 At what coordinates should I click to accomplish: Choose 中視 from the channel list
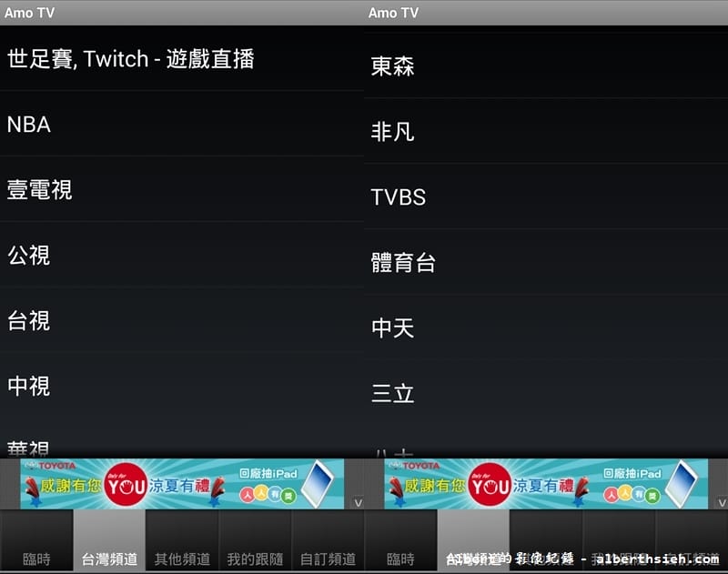[182, 386]
